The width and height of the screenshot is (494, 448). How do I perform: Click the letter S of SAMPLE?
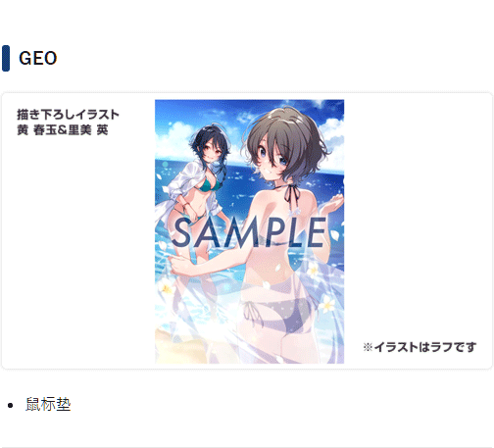point(181,232)
